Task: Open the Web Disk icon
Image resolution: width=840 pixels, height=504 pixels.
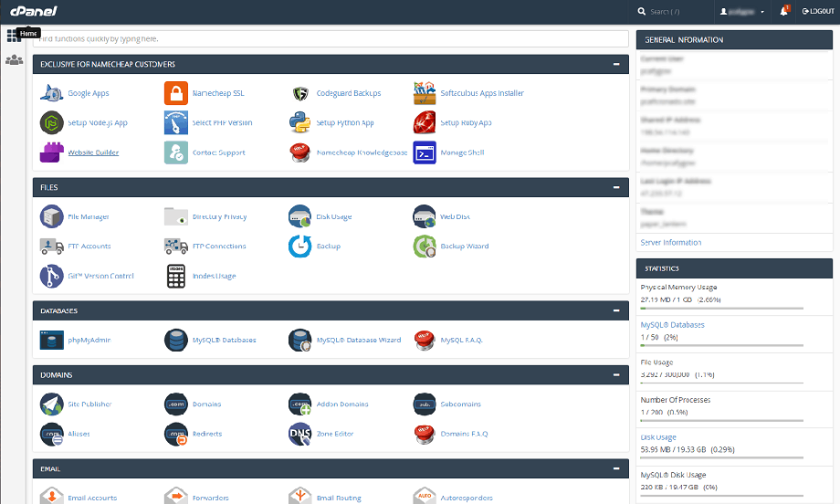Action: pos(425,217)
